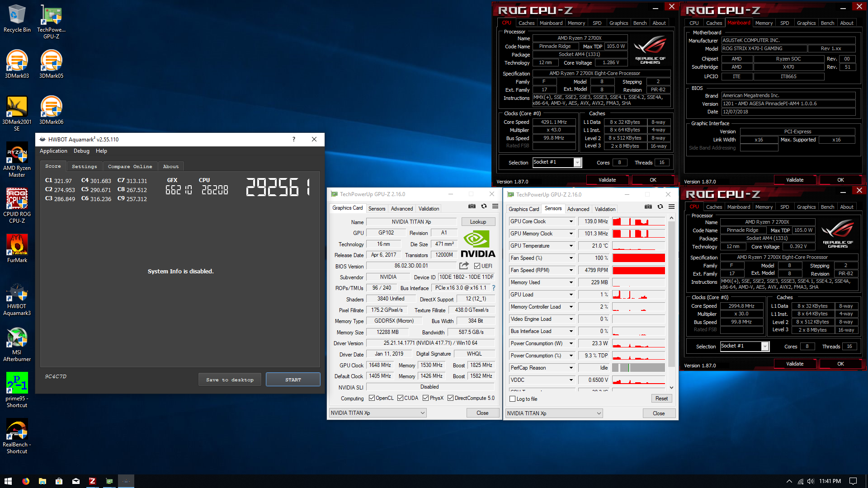Open the 3DMark06 desktop shortcut
The image size is (868, 488).
(x=51, y=110)
